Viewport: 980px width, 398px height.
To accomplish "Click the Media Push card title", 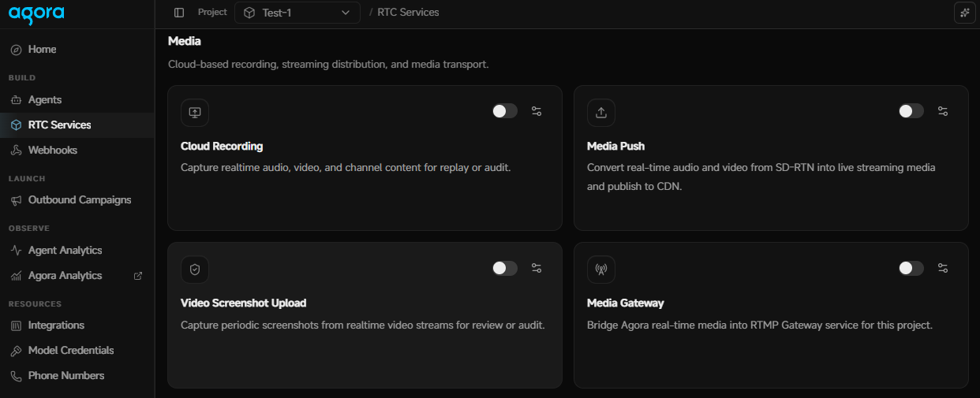I will (x=616, y=147).
